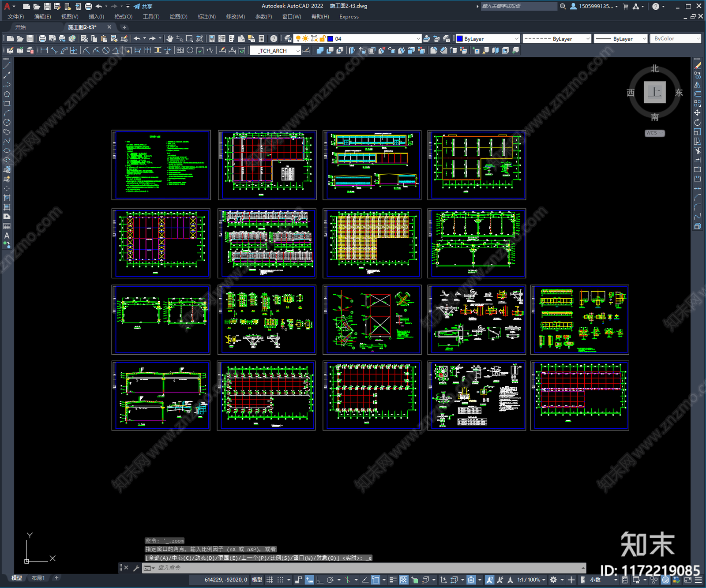Toggle Ortho mode in status bar

(319, 580)
